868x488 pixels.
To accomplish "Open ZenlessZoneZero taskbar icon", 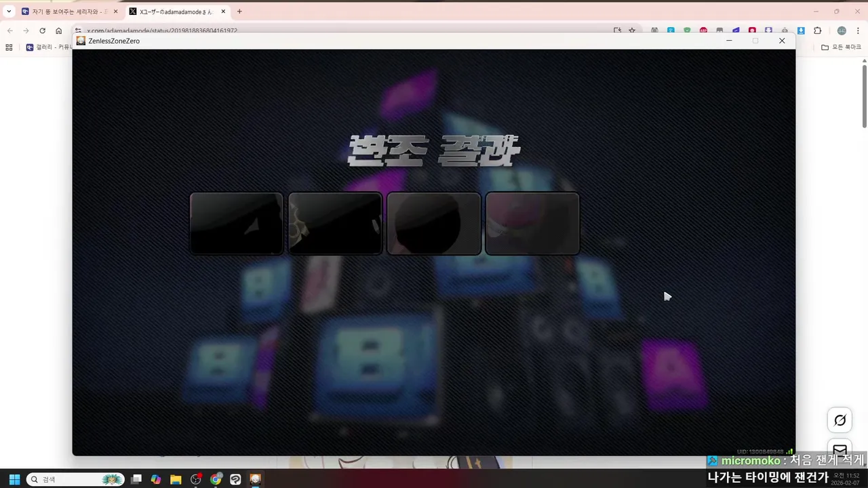I will pos(255,479).
